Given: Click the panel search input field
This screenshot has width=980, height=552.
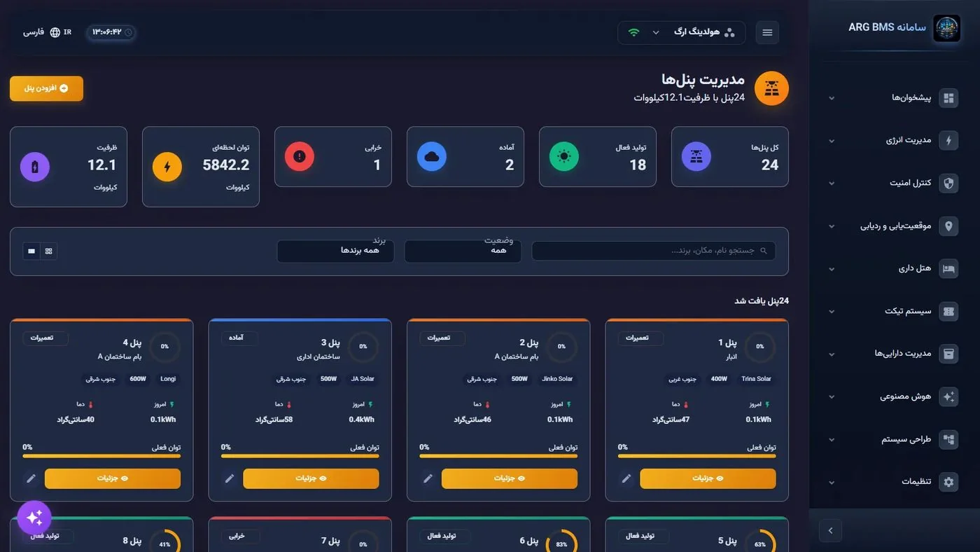Looking at the screenshot, I should 653,251.
